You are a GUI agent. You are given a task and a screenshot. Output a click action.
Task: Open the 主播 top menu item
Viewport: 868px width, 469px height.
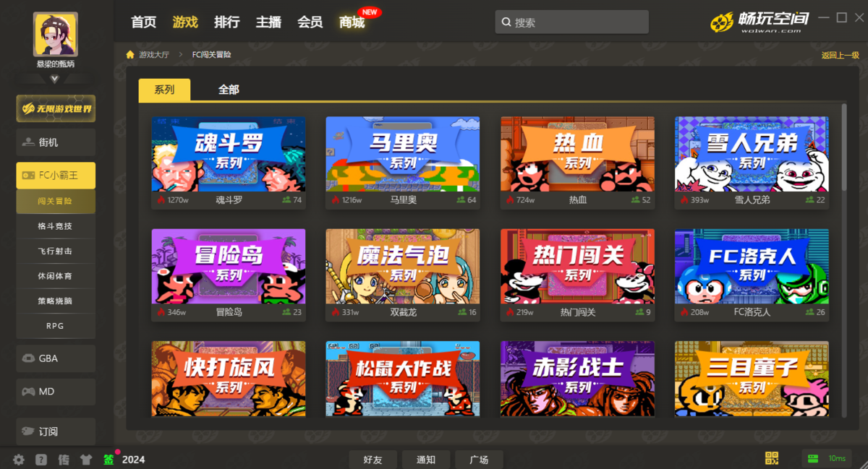(268, 22)
